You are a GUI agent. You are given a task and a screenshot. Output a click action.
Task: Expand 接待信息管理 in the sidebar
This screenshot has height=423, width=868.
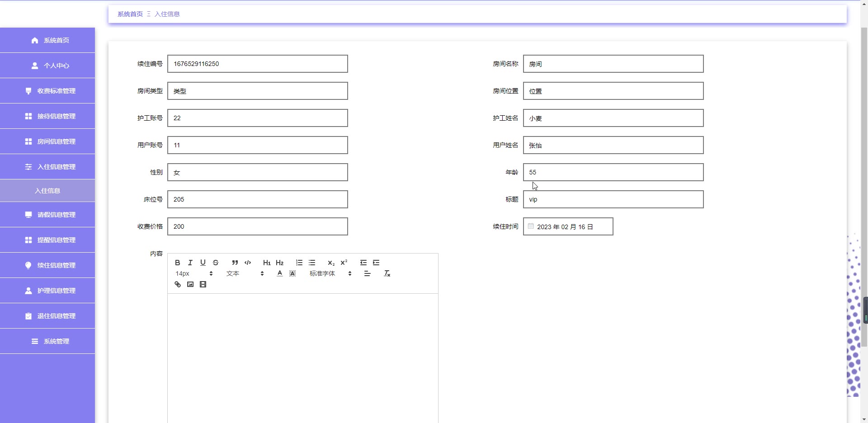47,116
